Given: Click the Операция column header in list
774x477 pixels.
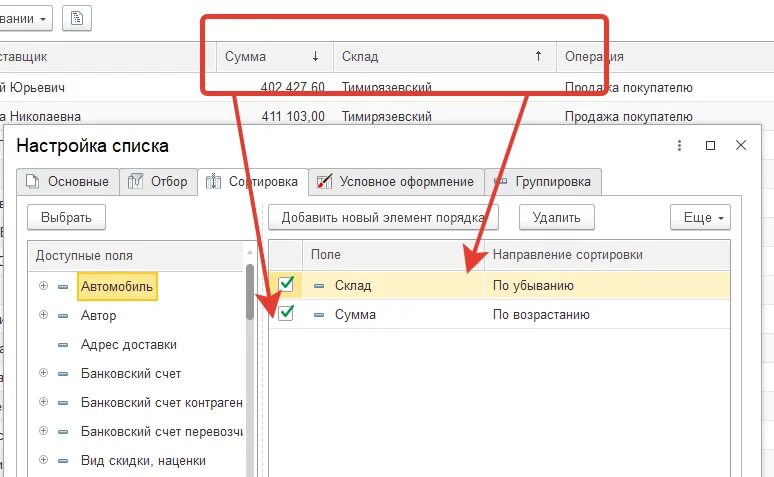Looking at the screenshot, I should click(x=665, y=56).
